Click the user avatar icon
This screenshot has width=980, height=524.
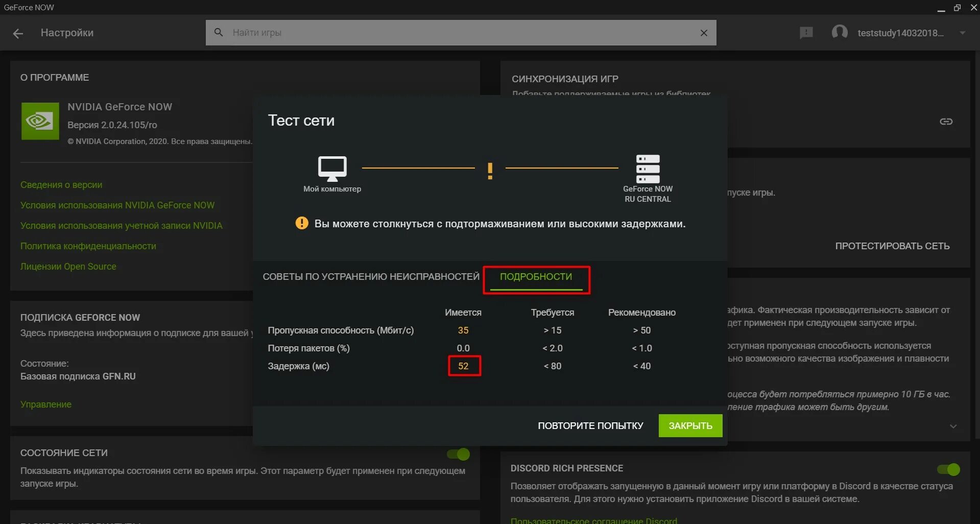tap(840, 33)
